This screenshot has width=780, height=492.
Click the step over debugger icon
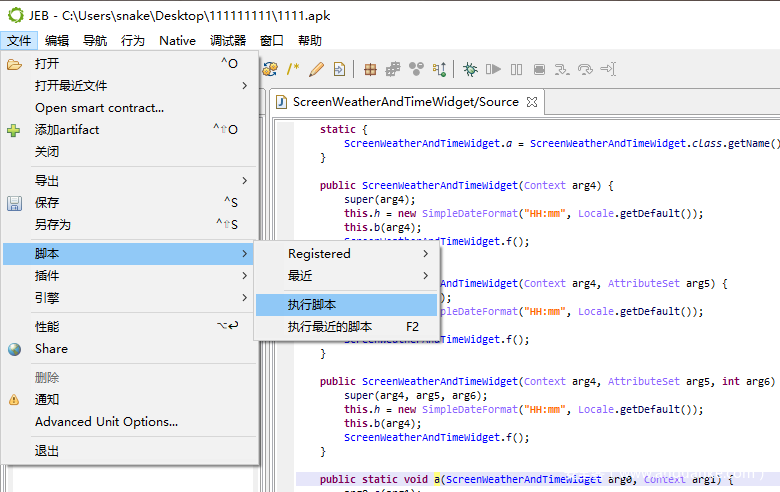coord(585,69)
